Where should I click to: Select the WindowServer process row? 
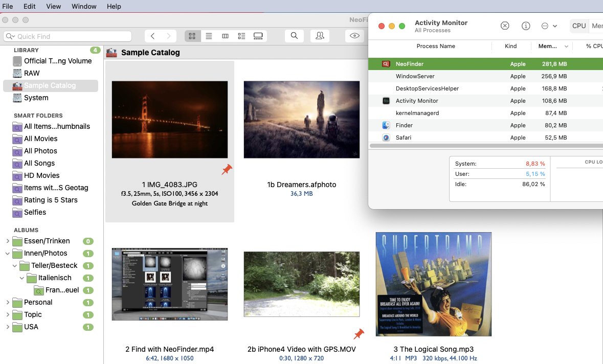485,76
